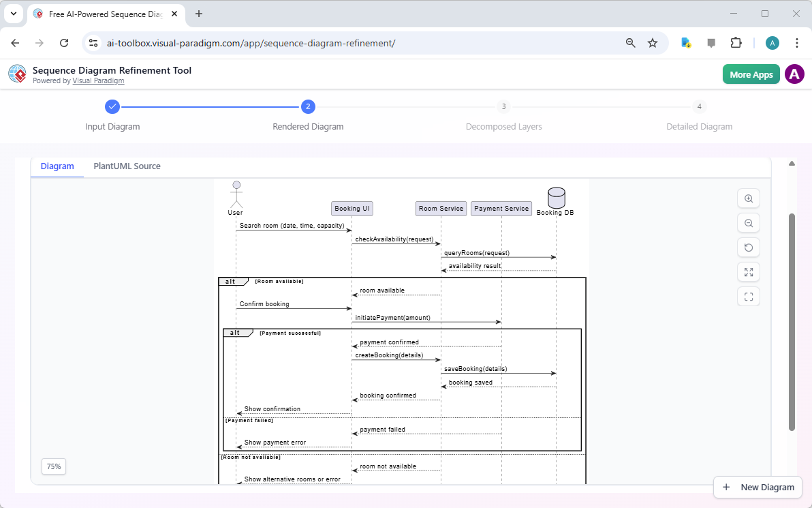Select the Diagram tab
The width and height of the screenshot is (812, 508).
[x=57, y=166]
